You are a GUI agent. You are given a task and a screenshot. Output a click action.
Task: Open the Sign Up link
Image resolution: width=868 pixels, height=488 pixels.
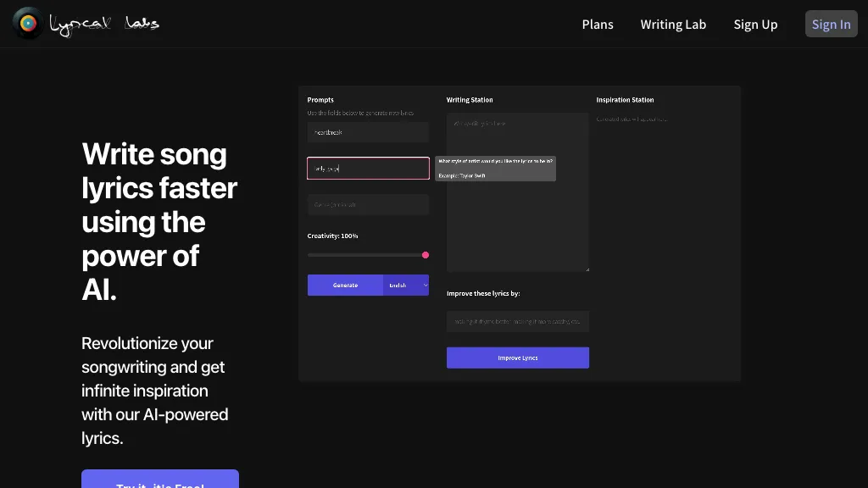755,25
